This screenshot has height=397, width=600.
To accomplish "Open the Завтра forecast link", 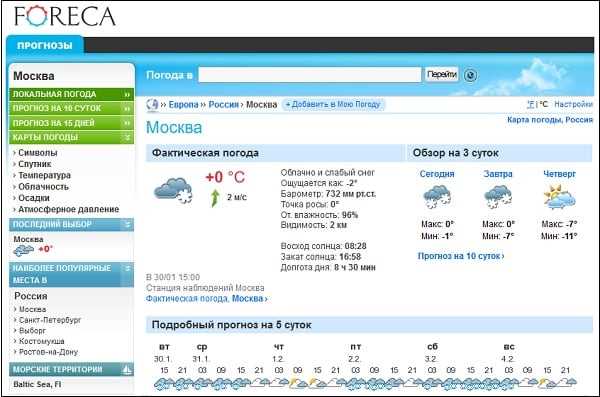I will tap(498, 174).
